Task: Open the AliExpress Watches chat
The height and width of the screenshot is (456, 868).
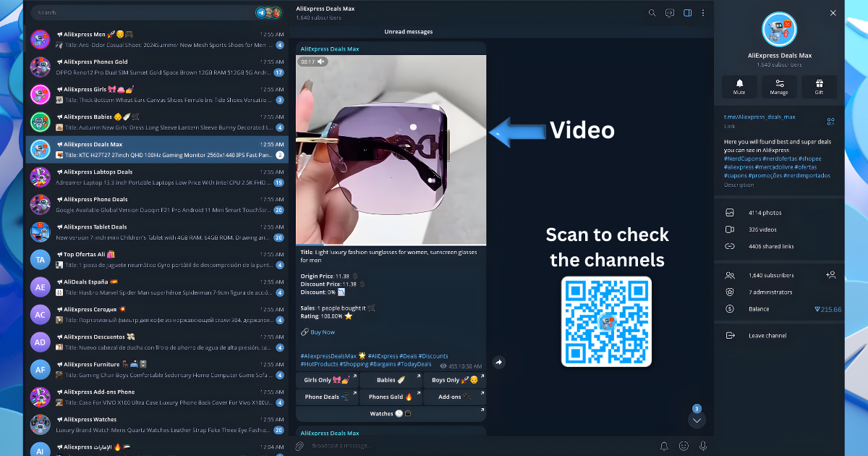Action: tap(157, 424)
